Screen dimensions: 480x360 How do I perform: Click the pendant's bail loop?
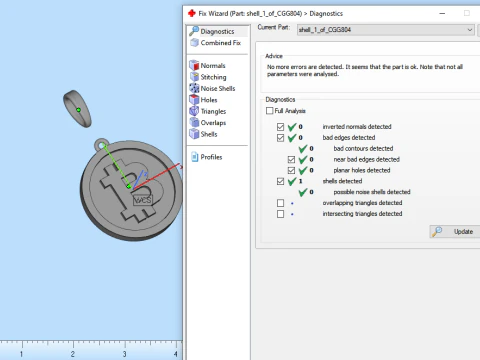point(101,145)
